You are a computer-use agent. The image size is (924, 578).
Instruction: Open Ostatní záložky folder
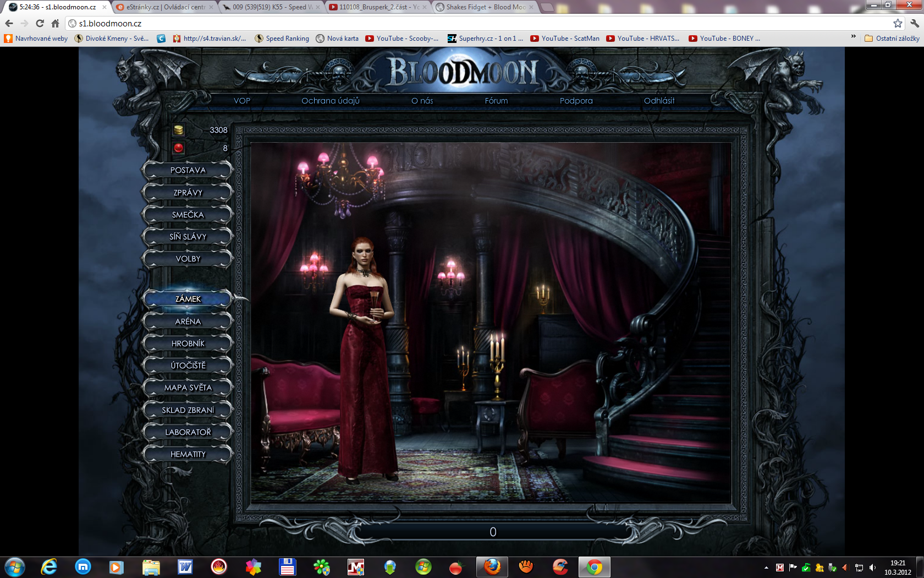(x=892, y=39)
